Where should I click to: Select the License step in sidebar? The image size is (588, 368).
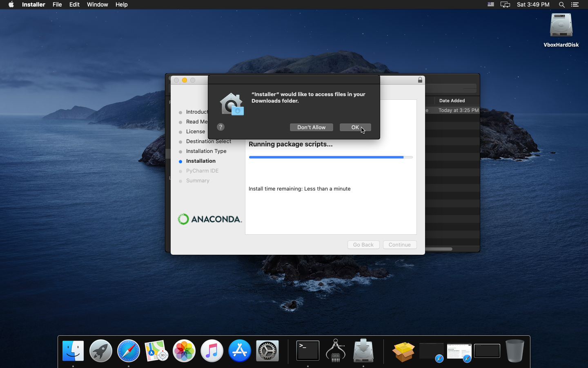click(x=196, y=131)
